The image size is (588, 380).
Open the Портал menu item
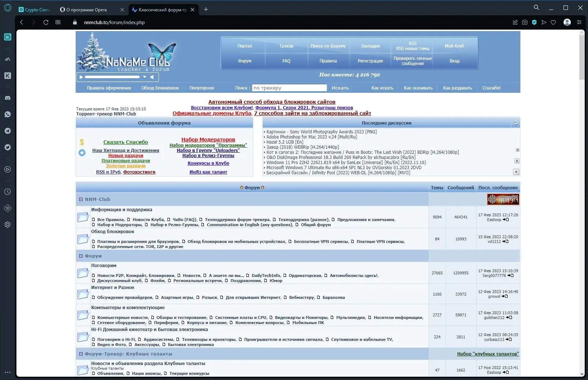(x=244, y=46)
